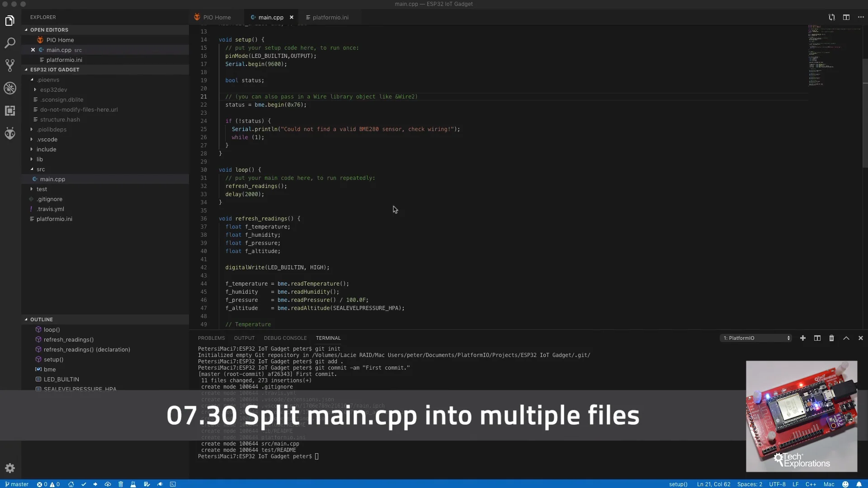
Task: Open the Debug view in activity bar
Action: tap(10, 88)
